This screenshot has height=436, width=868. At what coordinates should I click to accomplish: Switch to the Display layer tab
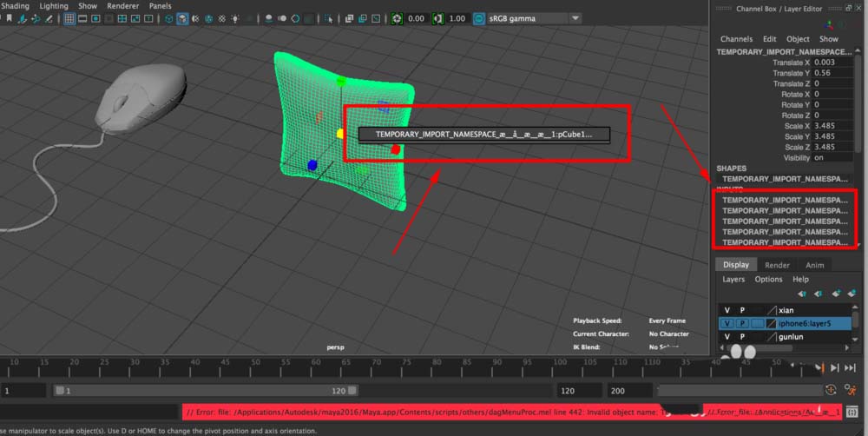[736, 265]
